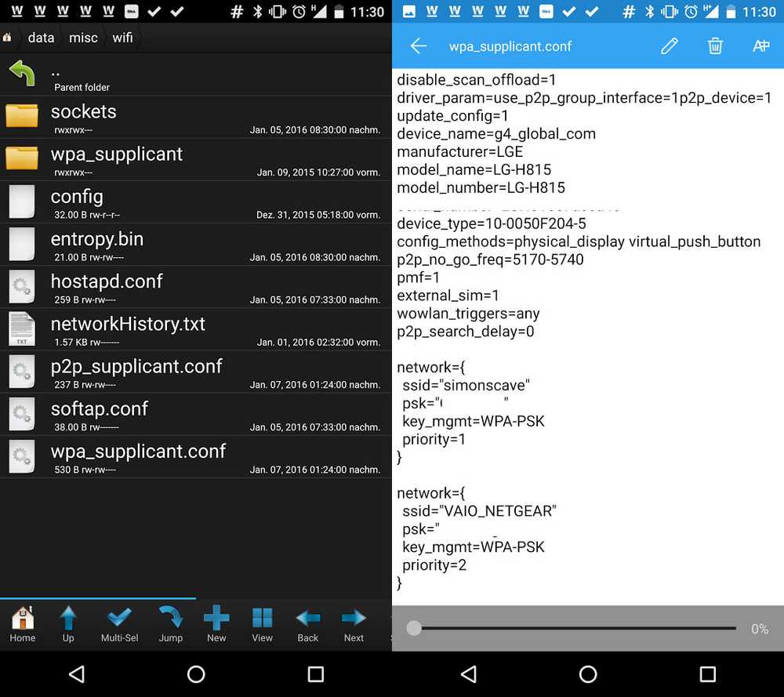Tap the Jump toolbar icon

[x=170, y=623]
